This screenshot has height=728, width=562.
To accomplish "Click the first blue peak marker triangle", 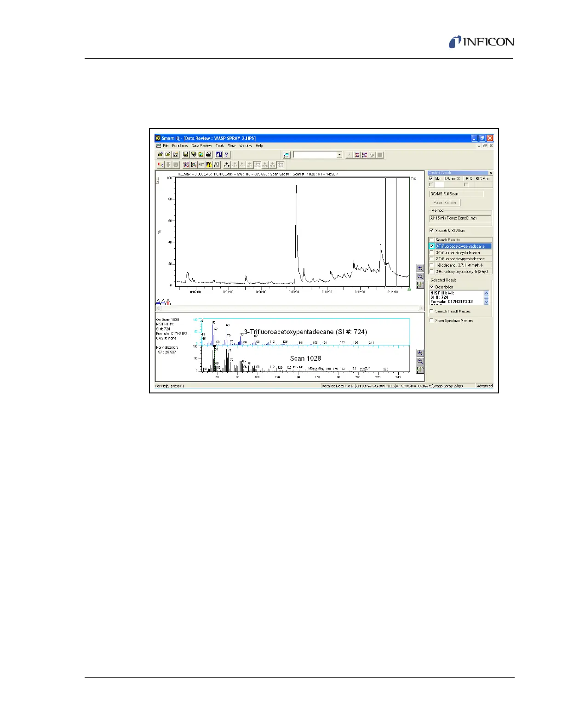I will (158, 302).
